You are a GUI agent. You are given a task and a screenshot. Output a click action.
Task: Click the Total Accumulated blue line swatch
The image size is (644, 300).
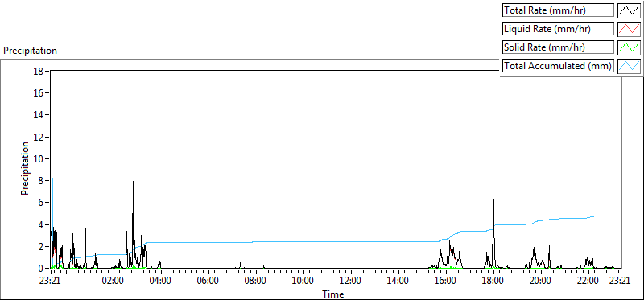[x=630, y=65]
